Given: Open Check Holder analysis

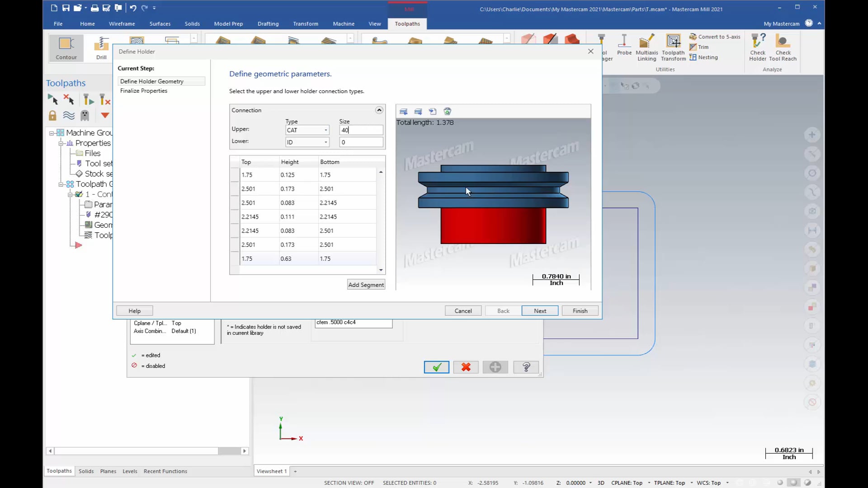Looking at the screenshot, I should (x=758, y=47).
